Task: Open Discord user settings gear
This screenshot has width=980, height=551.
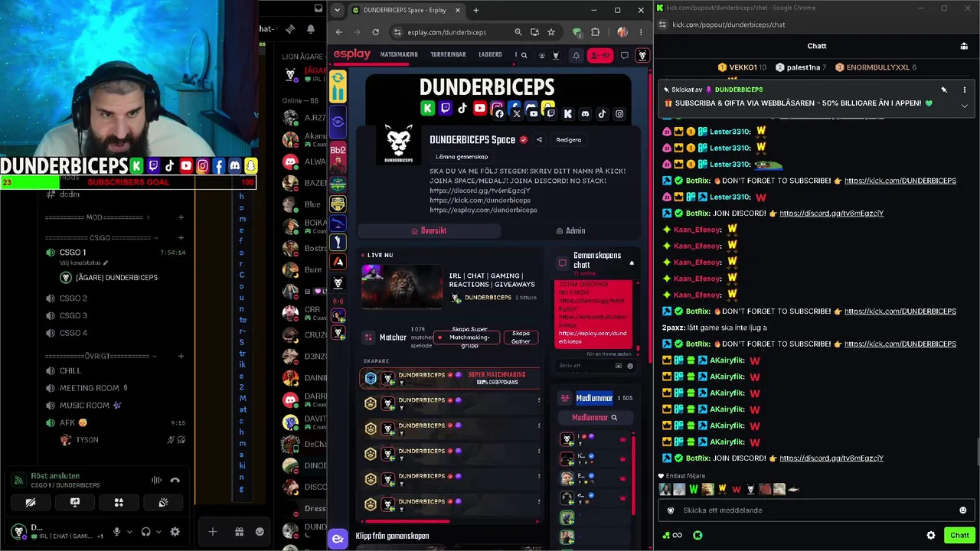Action: coord(175,532)
